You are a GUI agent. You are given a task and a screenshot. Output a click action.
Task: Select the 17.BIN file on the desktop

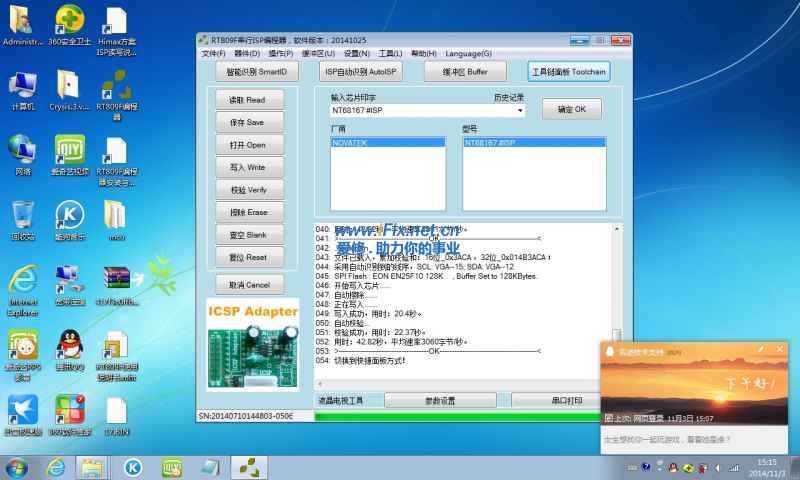tap(116, 416)
